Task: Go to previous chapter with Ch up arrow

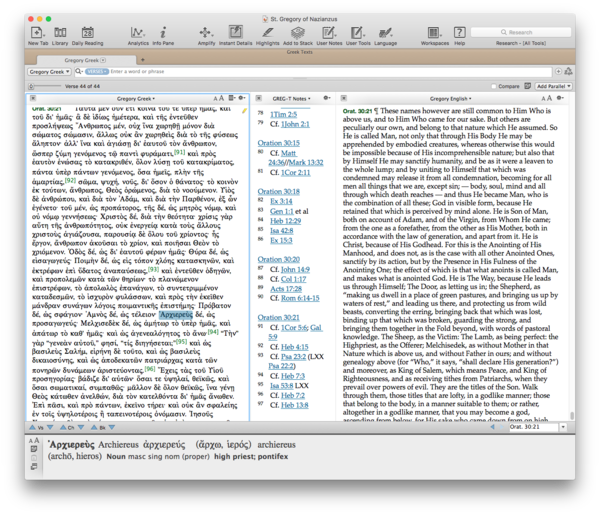Action: (63, 427)
